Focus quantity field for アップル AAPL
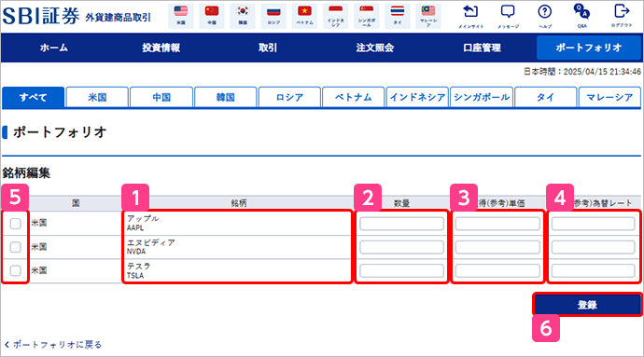The height and width of the screenshot is (357, 644). pyautogui.click(x=401, y=224)
